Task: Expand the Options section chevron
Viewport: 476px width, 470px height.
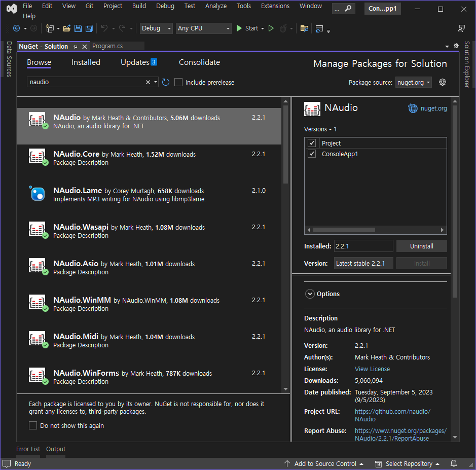Action: tap(310, 294)
